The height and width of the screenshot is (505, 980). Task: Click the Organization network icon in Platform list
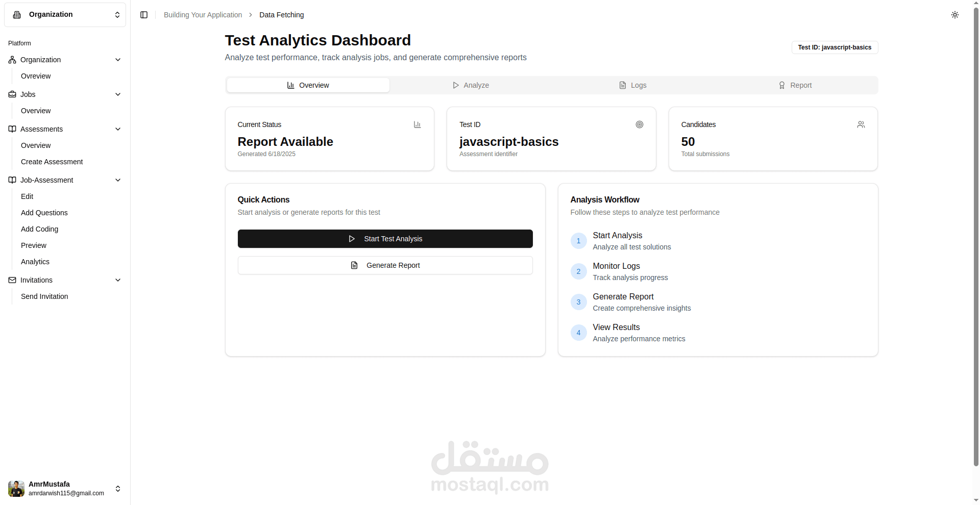pyautogui.click(x=12, y=60)
